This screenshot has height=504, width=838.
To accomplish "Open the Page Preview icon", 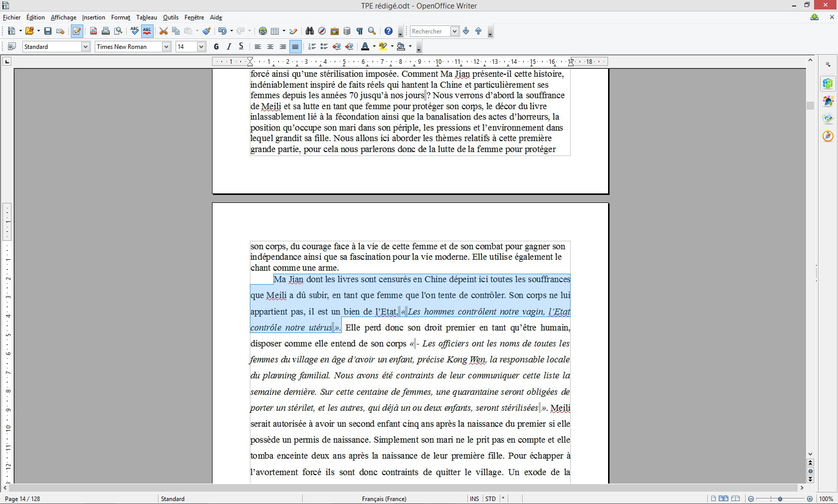I will 118,31.
